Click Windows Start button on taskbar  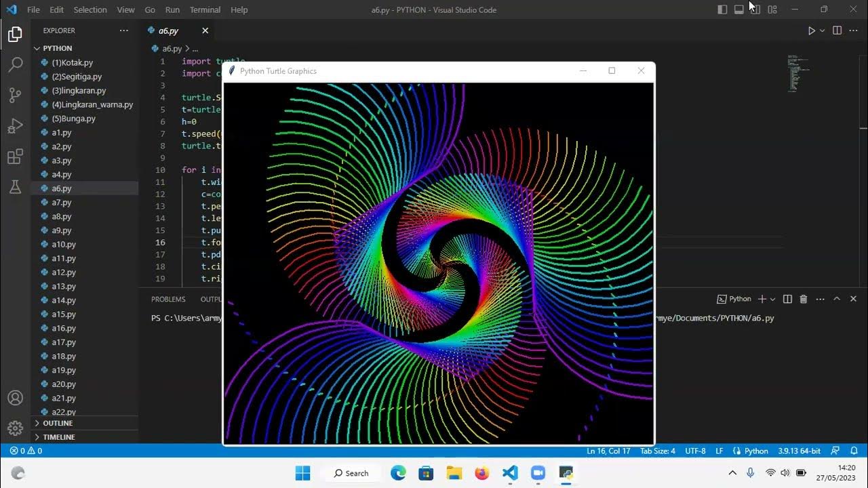click(x=302, y=473)
